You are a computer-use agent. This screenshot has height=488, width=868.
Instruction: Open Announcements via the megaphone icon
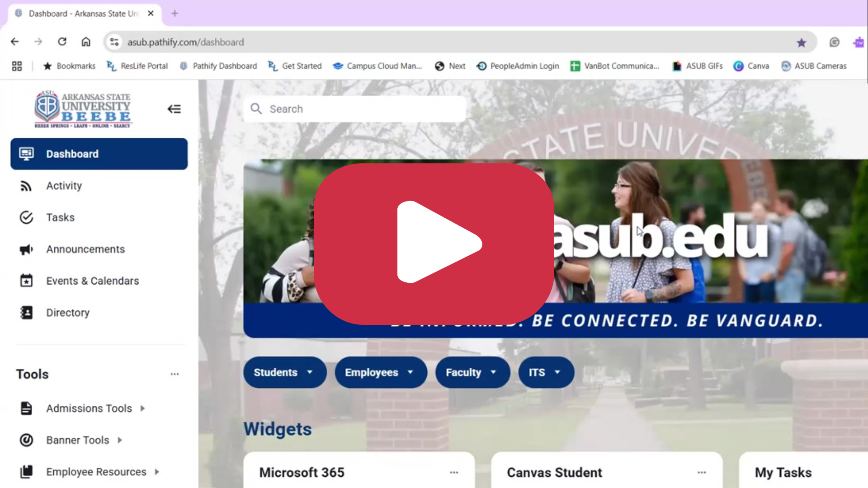click(26, 249)
